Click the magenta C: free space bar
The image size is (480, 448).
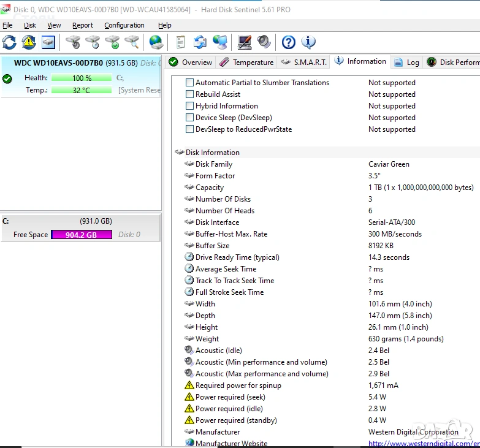(81, 235)
